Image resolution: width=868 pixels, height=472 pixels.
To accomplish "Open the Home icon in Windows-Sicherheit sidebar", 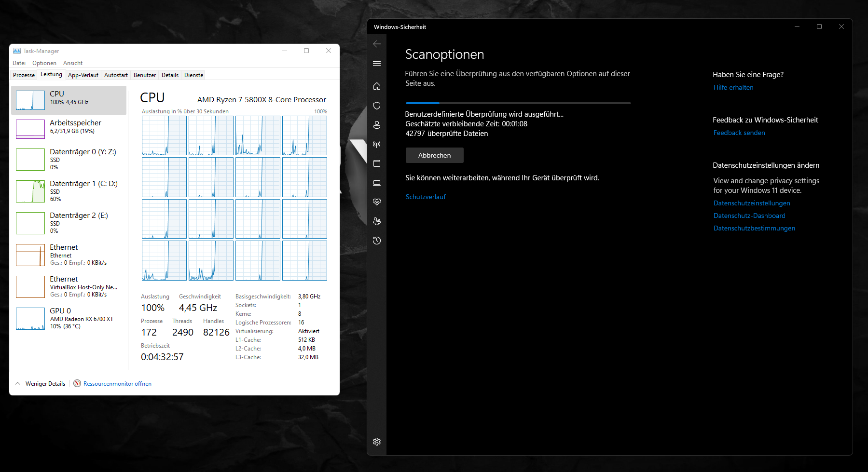I will pos(377,86).
